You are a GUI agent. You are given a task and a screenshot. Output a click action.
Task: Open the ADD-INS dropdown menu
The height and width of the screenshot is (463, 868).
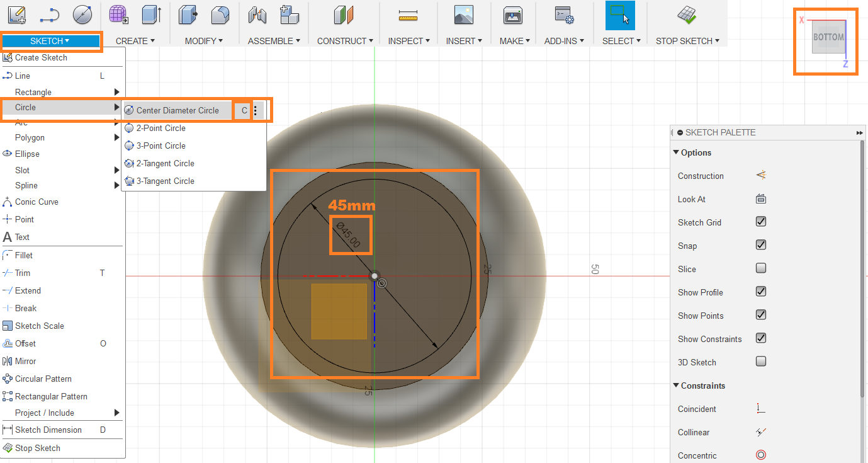pyautogui.click(x=564, y=41)
